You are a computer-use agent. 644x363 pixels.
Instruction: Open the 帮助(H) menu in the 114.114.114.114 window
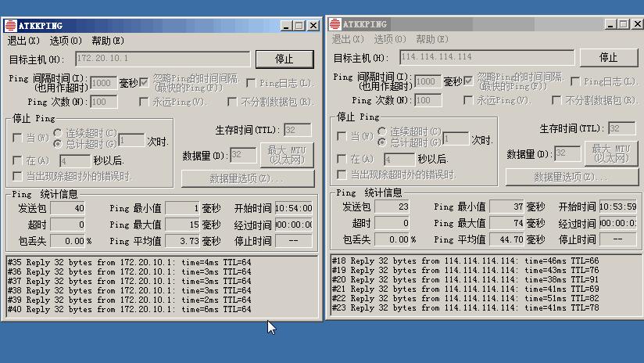[432, 39]
